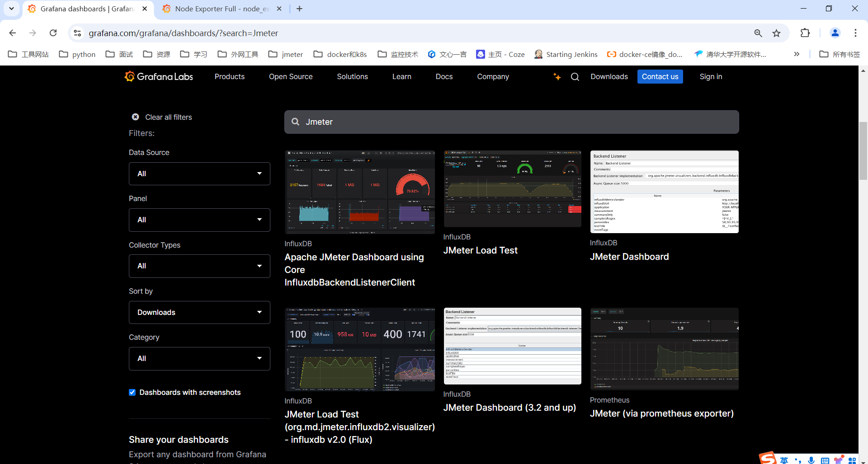Close the Node Exporter Full tab

(279, 9)
